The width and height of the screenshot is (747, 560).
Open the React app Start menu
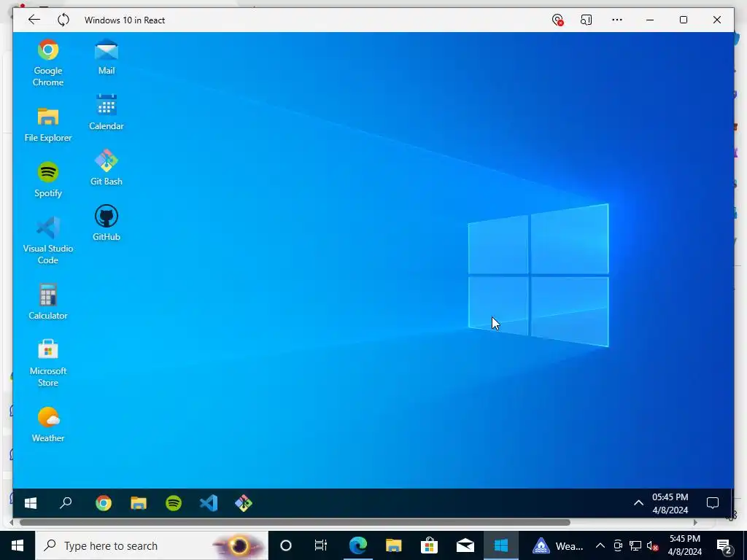[31, 503]
